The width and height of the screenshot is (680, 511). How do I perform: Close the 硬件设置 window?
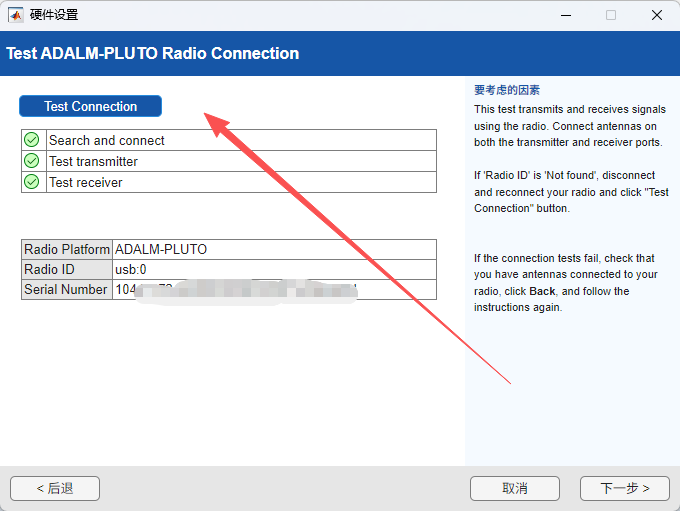click(x=657, y=15)
